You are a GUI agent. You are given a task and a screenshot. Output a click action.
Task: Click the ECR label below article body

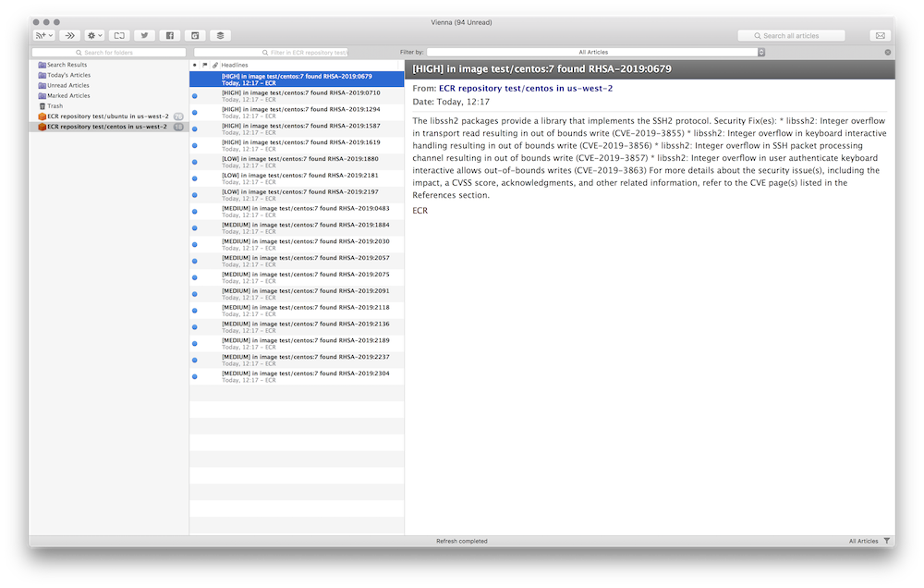coord(420,211)
